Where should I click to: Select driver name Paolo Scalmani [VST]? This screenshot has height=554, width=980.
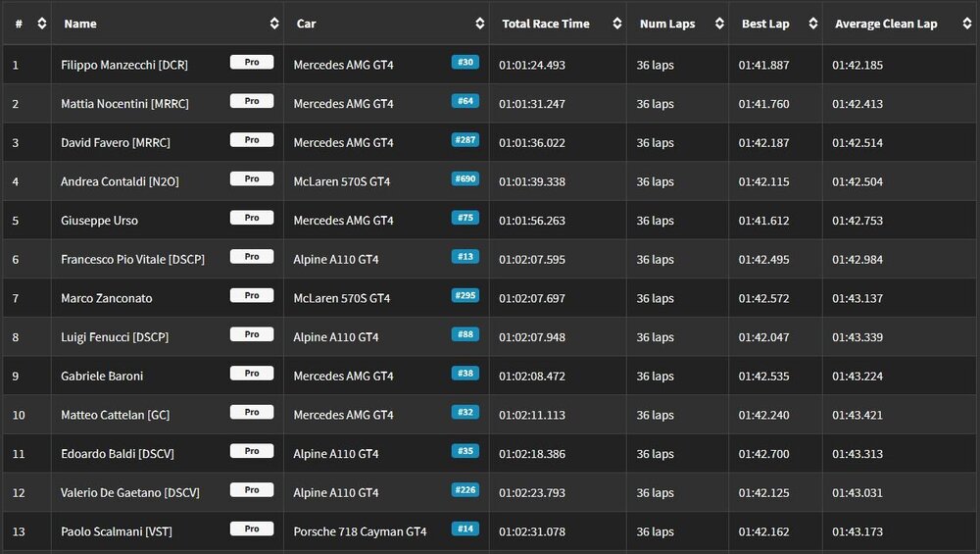pyautogui.click(x=117, y=531)
